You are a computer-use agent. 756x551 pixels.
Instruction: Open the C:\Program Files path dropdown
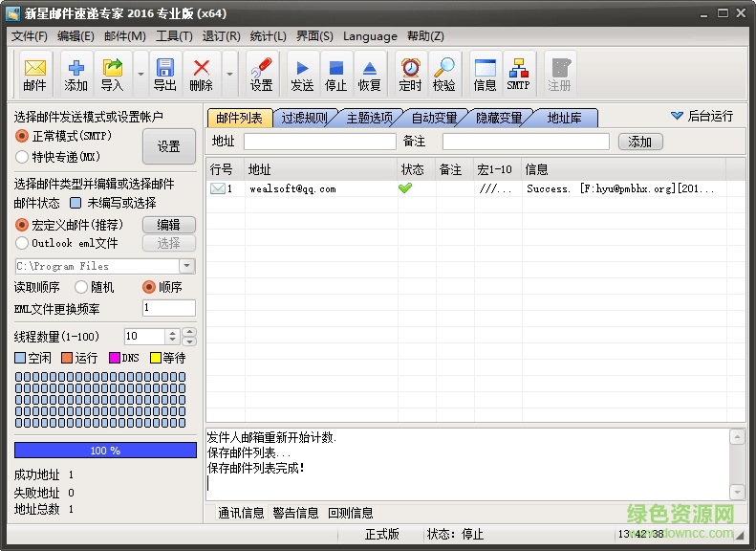pyautogui.click(x=186, y=266)
